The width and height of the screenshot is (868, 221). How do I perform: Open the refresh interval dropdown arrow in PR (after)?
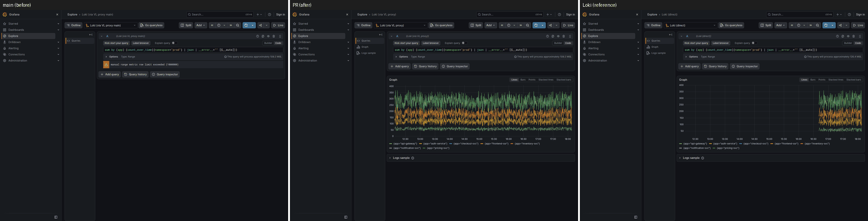point(543,25)
